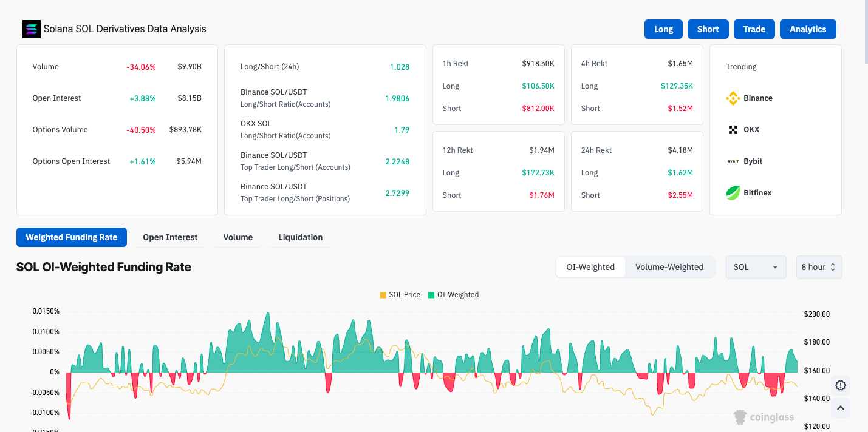This screenshot has height=432, width=868.
Task: Click the coinglass watermark logo
Action: click(x=764, y=417)
